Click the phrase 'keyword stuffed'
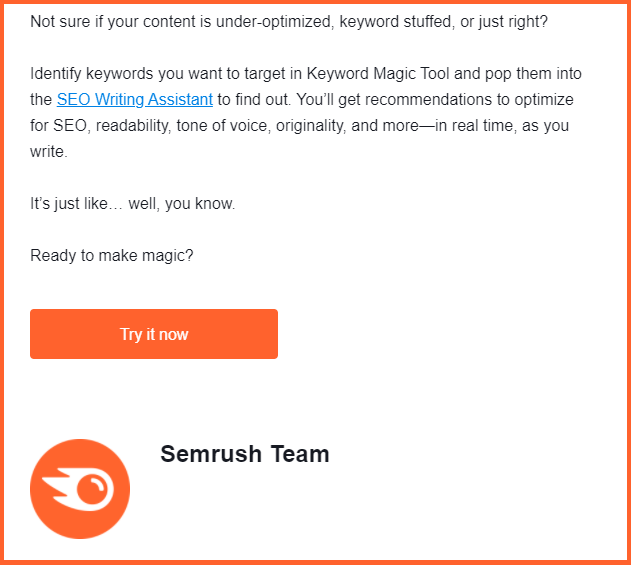Viewport: 631px width, 566px height. click(x=397, y=21)
